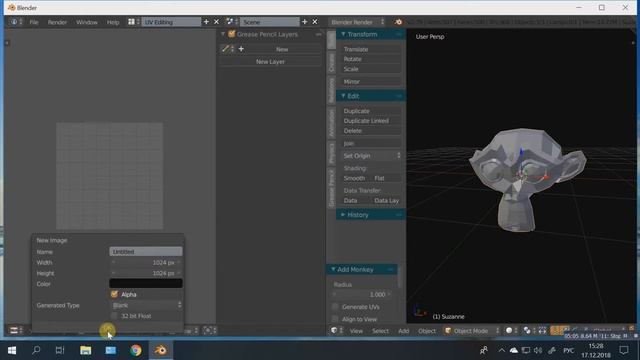Viewport: 640px width, 360px height.
Task: Click the scene browse icon
Action: [230, 22]
